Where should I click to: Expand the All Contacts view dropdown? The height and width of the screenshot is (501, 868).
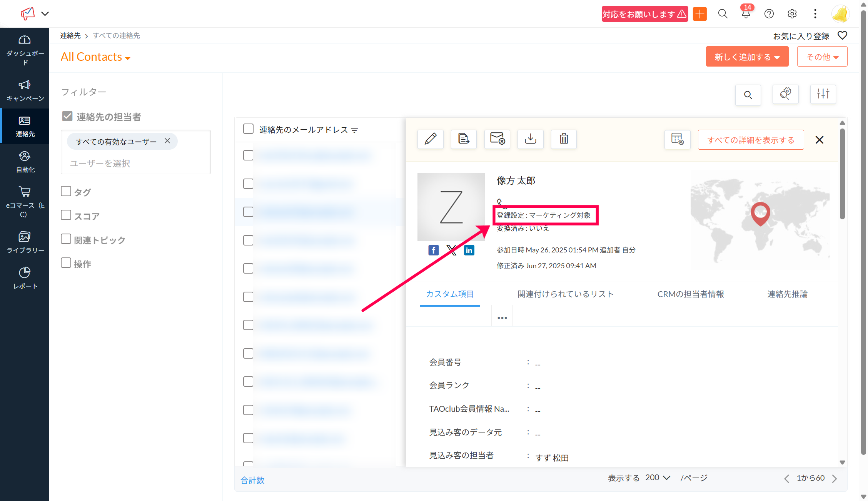pyautogui.click(x=96, y=57)
